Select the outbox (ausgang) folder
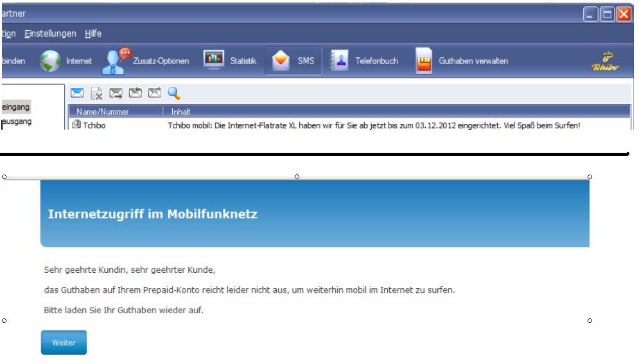Image resolution: width=639 pixels, height=364 pixels. point(16,121)
